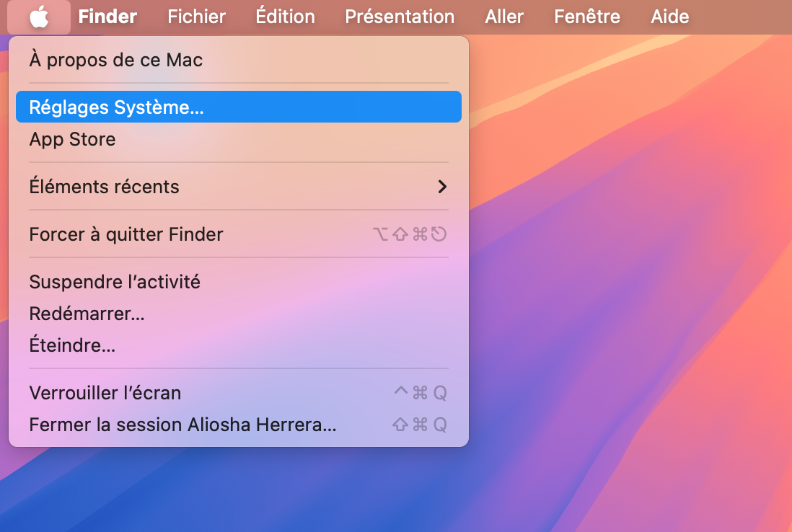Open the Aide menu

669,16
